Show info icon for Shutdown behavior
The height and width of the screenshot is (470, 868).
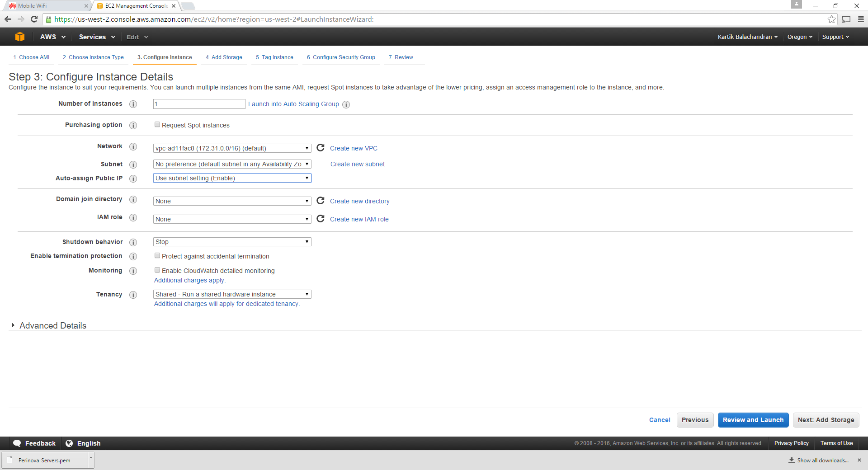click(x=133, y=242)
